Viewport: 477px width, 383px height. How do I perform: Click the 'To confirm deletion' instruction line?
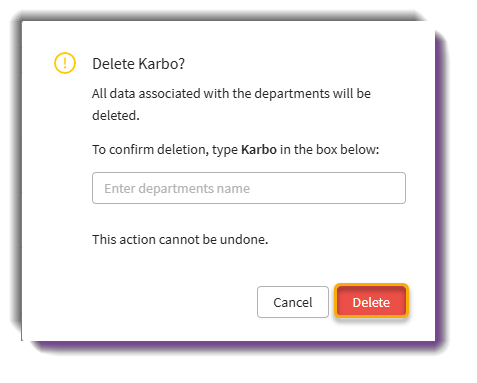pos(236,150)
